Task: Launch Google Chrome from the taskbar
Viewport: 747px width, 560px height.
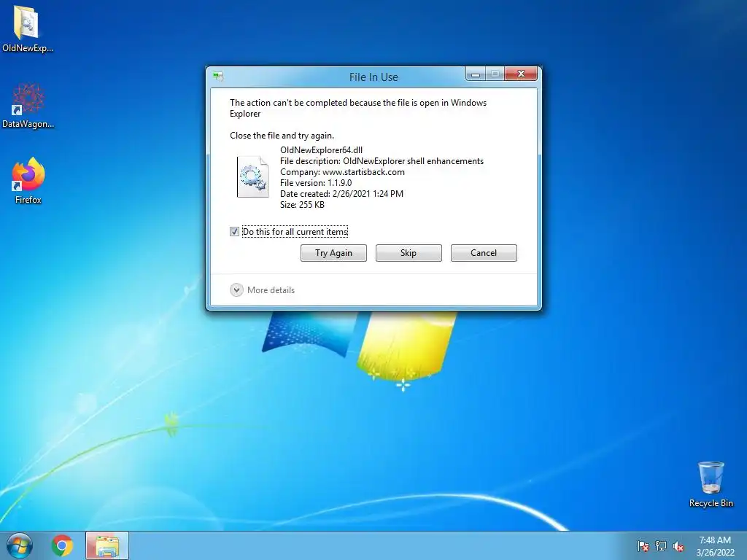Action: click(x=63, y=545)
